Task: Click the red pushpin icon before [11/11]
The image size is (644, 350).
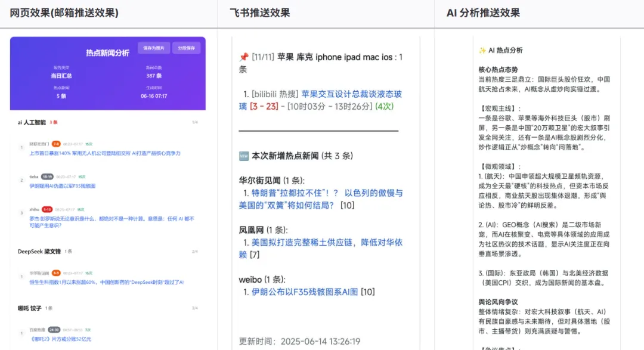Action: pos(244,57)
